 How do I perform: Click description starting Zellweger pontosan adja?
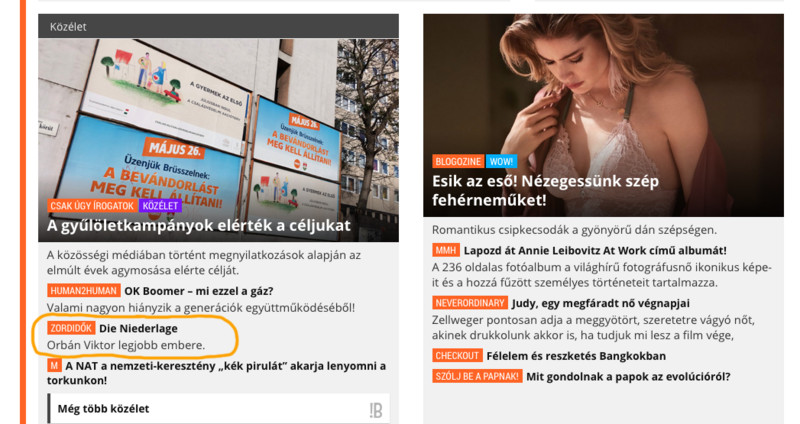593,328
